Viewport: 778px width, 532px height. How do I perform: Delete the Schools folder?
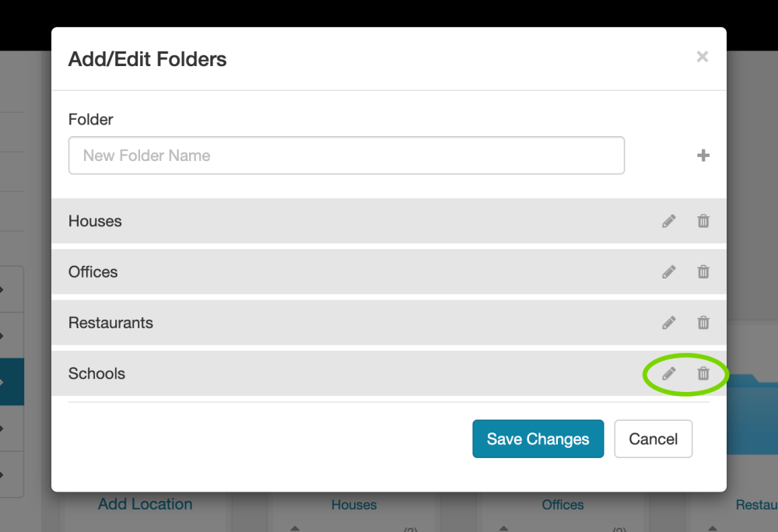coord(703,374)
